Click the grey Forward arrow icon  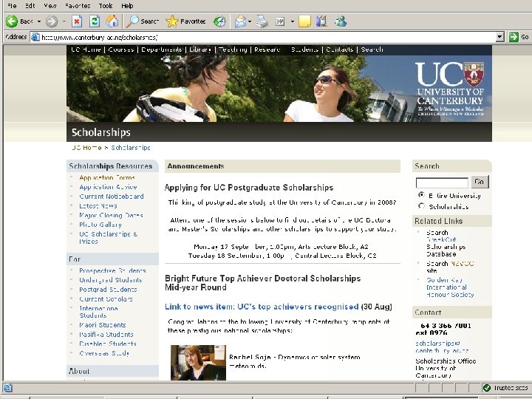pyautogui.click(x=52, y=21)
